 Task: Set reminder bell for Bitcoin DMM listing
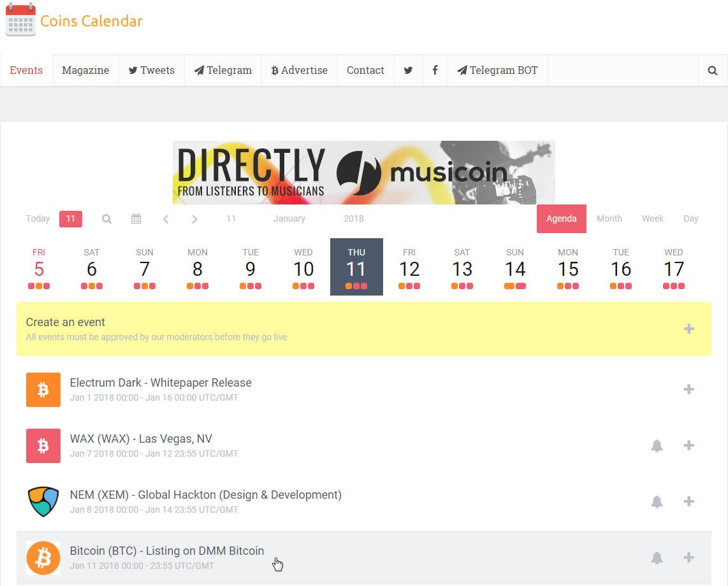point(657,558)
